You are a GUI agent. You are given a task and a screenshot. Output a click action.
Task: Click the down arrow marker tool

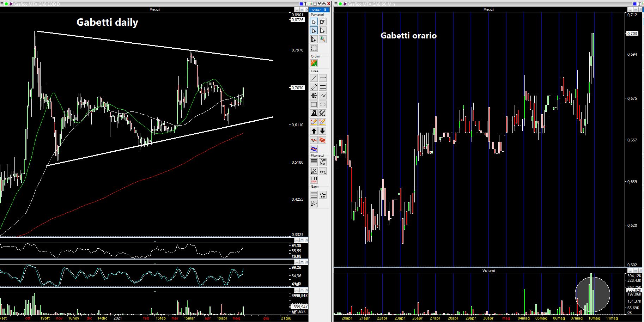click(x=323, y=131)
